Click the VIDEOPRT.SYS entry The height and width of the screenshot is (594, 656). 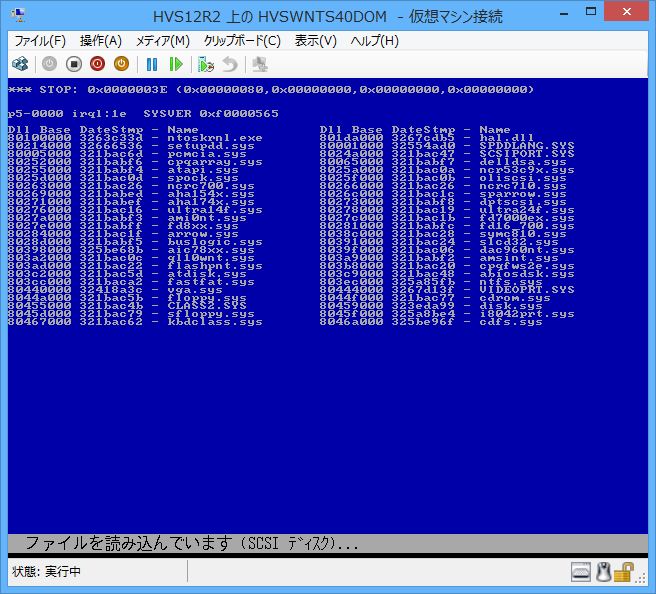tap(527, 290)
